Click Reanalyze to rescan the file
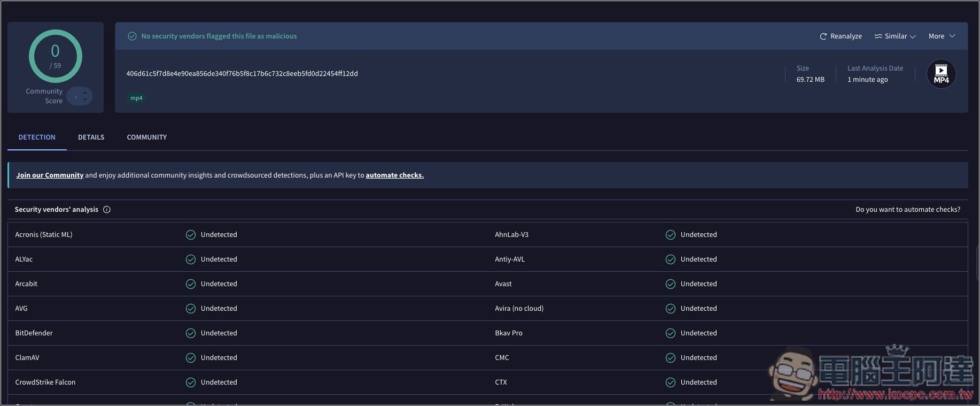Screen dimensions: 980x406 point(841,36)
